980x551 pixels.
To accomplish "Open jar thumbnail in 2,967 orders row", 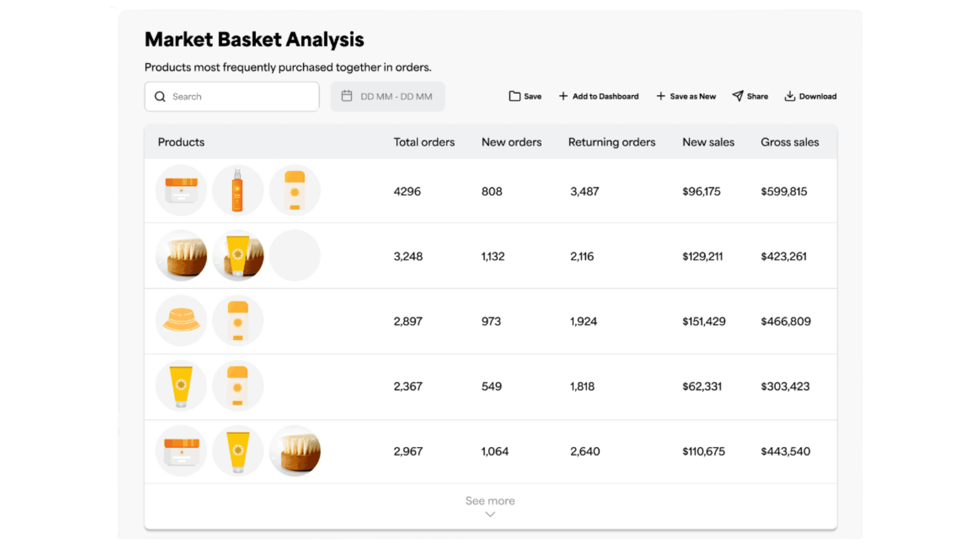I will point(181,451).
